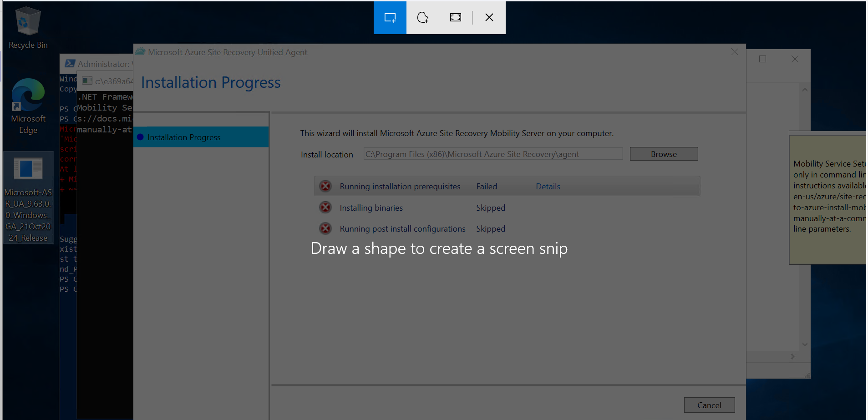Screen dimensions: 868x420
Task: Browse for an install location
Action: (664, 154)
